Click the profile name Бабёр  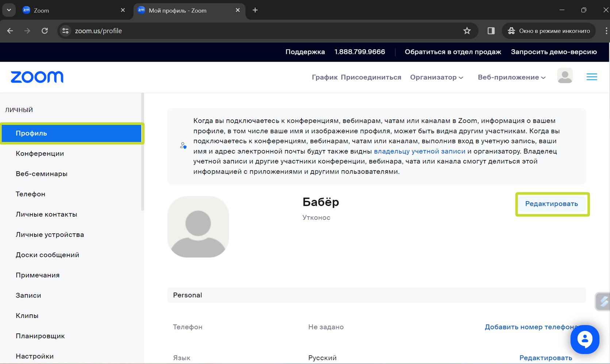point(321,202)
